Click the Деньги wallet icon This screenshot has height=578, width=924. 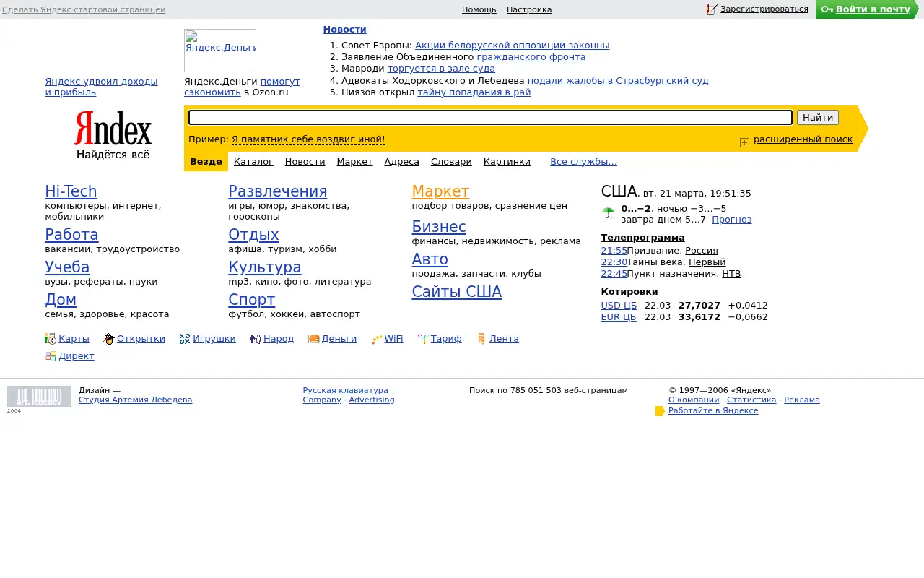[x=314, y=339]
